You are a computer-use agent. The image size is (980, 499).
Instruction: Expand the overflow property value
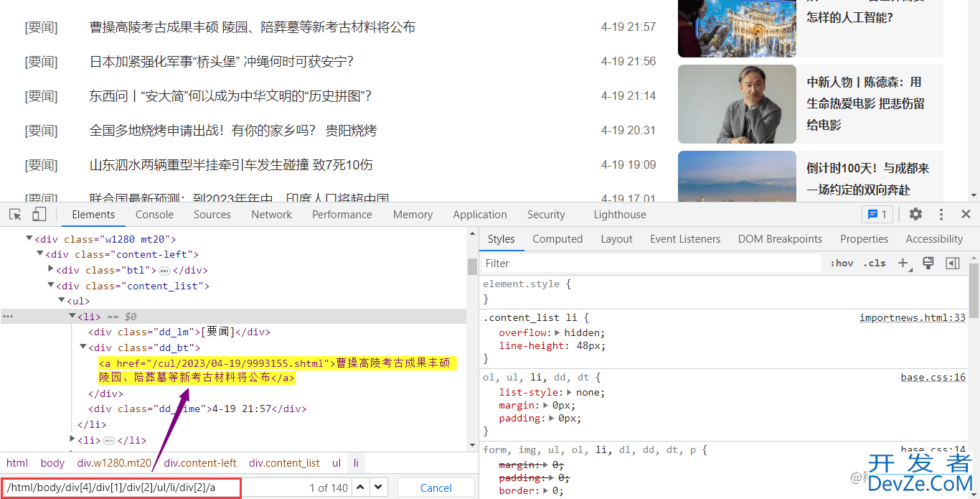tap(558, 332)
